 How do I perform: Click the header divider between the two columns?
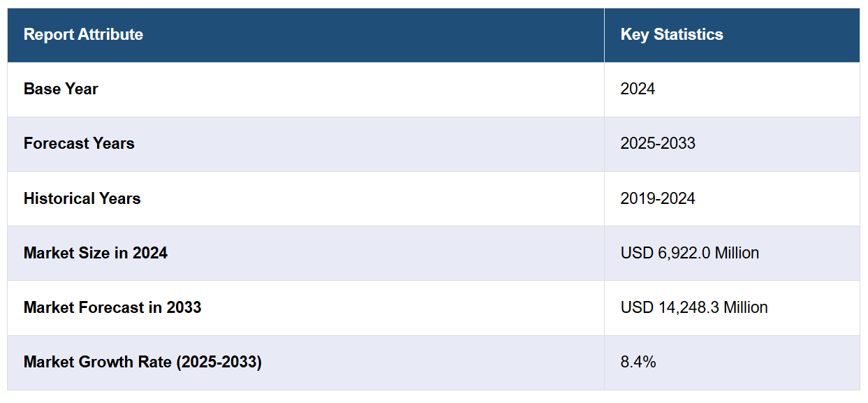604,34
